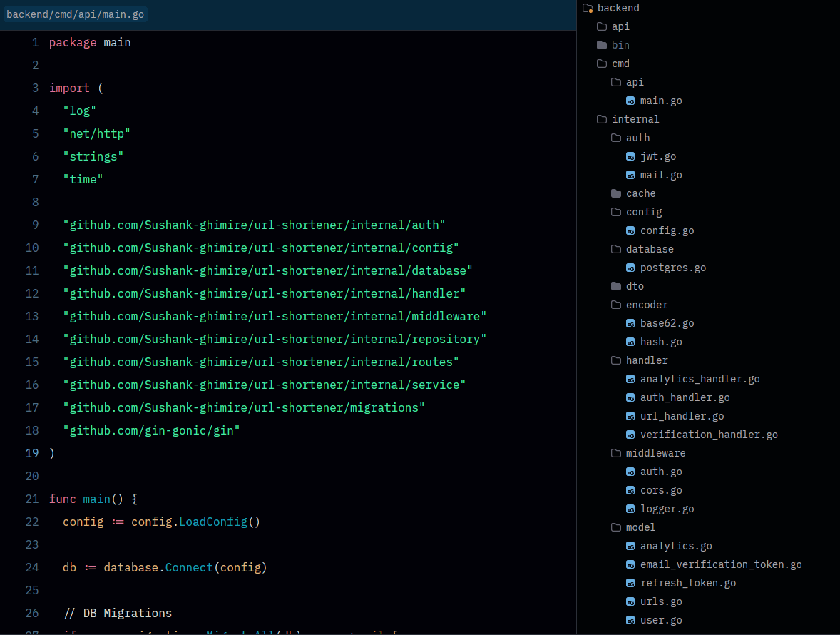Open hash.go in the encoder folder
This screenshot has height=635, width=840.
click(661, 342)
